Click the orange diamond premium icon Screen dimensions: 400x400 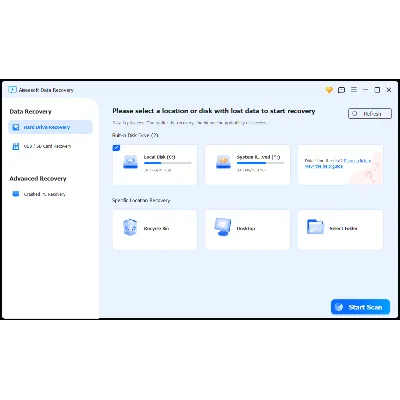(329, 90)
